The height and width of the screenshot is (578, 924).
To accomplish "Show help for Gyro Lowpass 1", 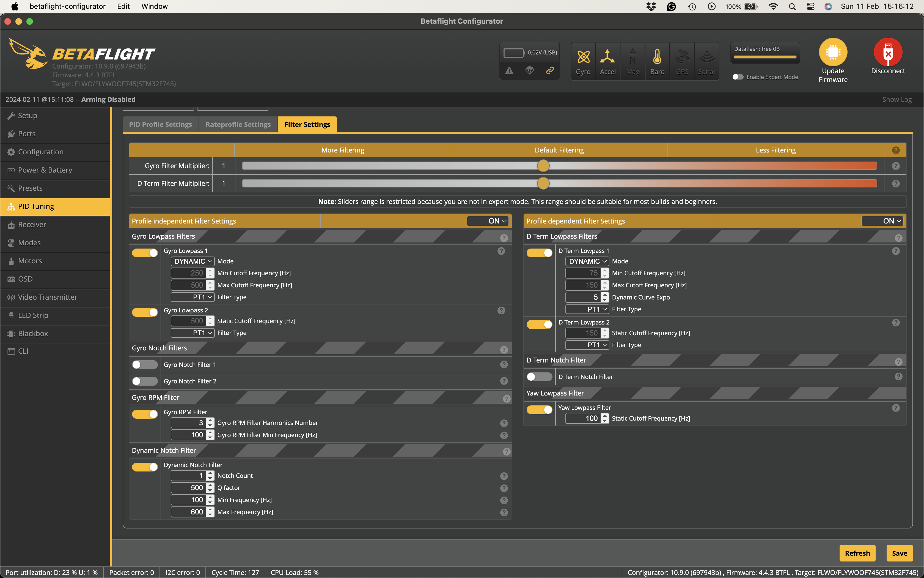I will [x=501, y=251].
